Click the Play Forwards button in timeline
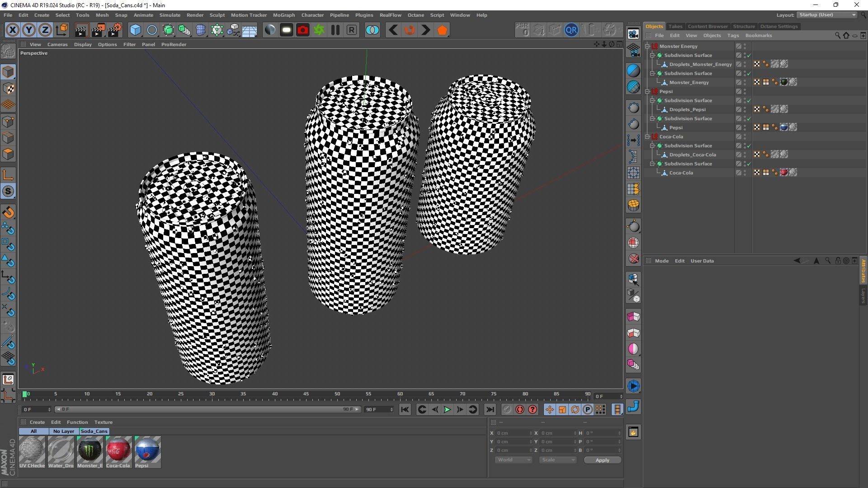This screenshot has height=488, width=868. click(447, 410)
